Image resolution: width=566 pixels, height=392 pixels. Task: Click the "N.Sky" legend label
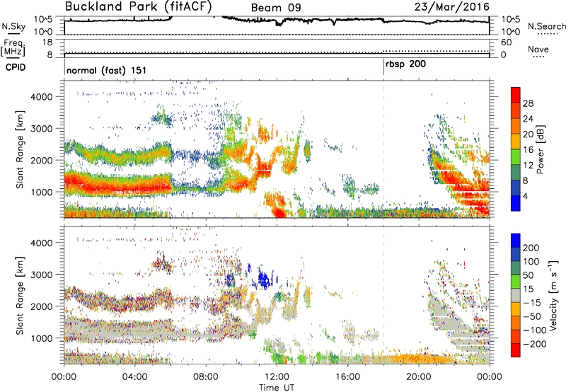13,26
